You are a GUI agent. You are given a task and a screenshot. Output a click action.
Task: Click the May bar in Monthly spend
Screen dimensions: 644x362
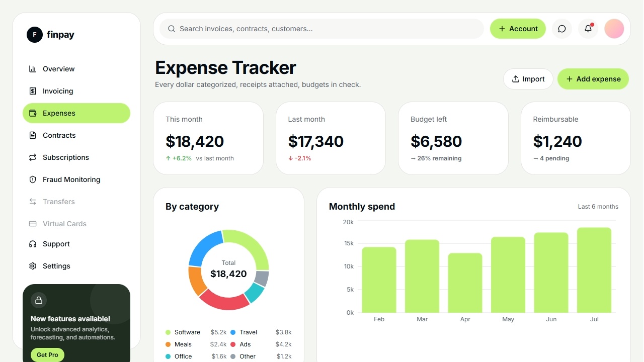pos(508,275)
